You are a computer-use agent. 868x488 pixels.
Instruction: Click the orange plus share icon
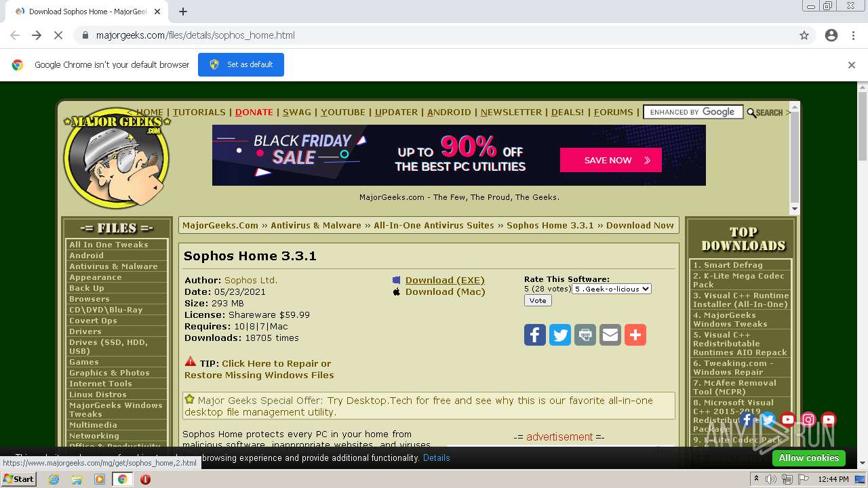[635, 335]
